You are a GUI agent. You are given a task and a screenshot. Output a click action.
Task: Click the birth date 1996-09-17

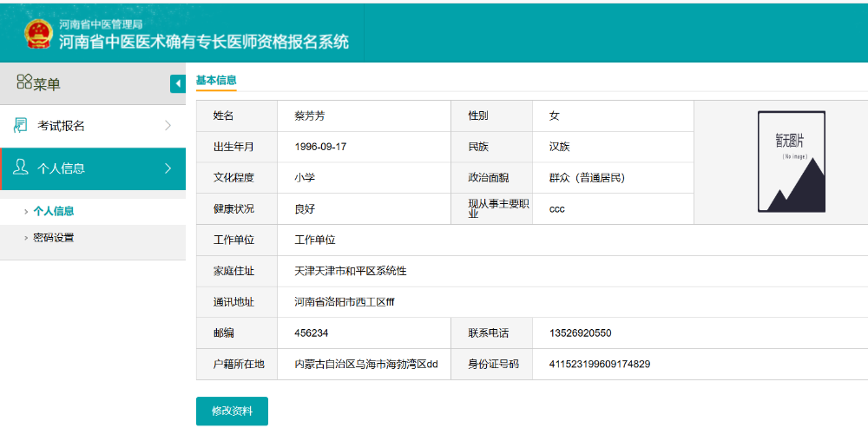pyautogui.click(x=320, y=147)
